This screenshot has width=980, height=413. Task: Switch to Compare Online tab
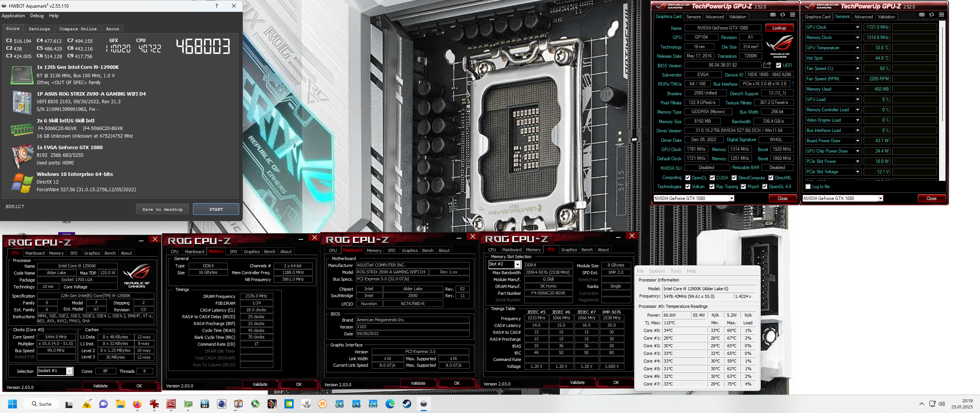pyautogui.click(x=78, y=29)
